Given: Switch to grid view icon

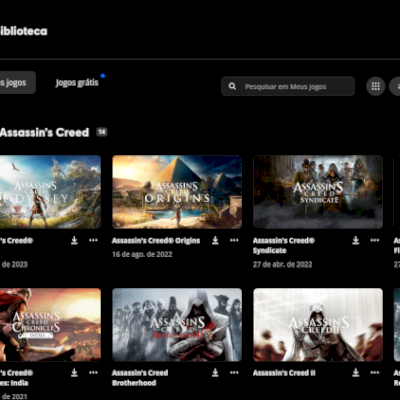Looking at the screenshot, I should tap(376, 86).
